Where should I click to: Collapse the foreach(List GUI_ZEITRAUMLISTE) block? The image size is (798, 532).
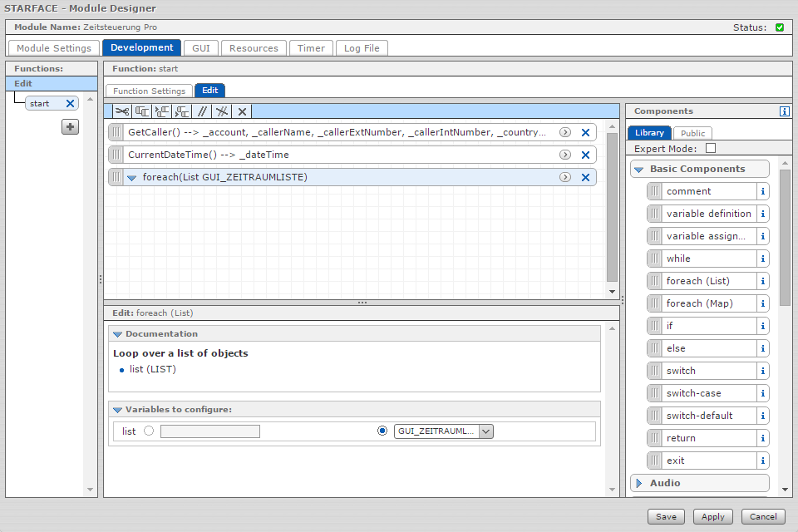point(131,178)
